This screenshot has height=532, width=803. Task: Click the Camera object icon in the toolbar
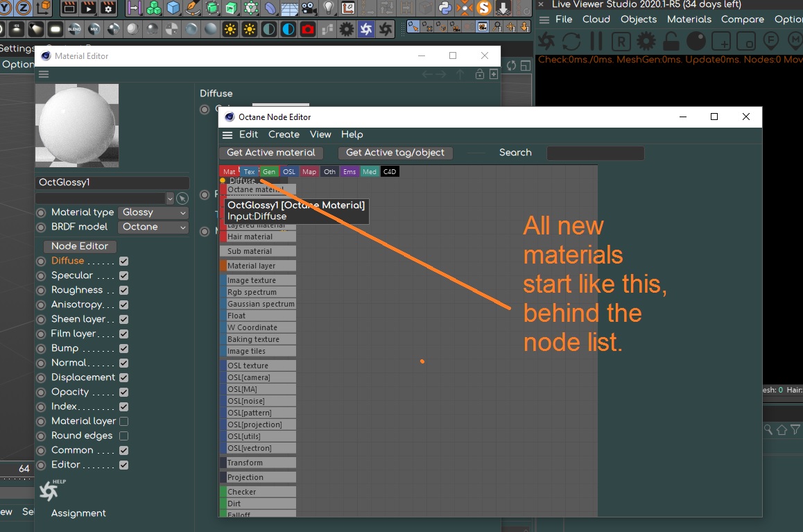tap(309, 8)
